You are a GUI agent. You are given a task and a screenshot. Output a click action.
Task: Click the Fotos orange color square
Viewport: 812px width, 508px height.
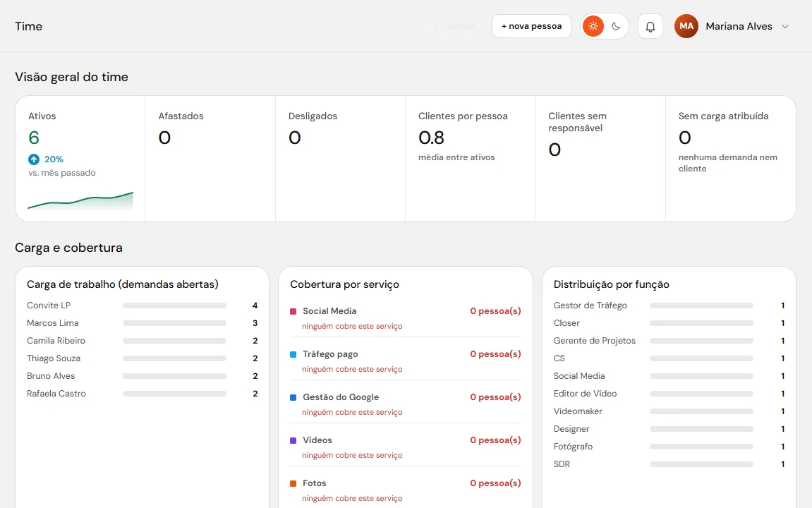(293, 483)
